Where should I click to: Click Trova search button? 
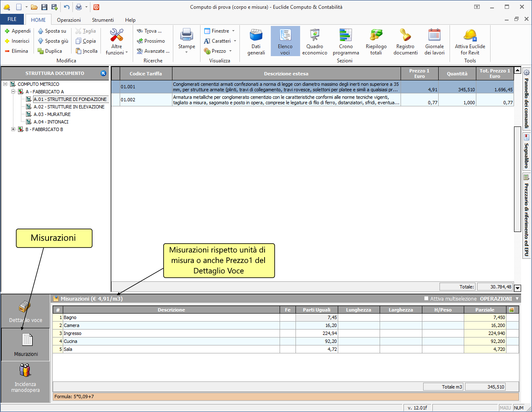pos(149,31)
